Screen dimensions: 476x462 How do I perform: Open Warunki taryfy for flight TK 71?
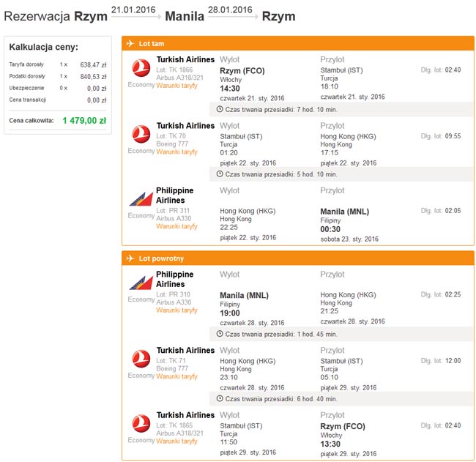coord(176,376)
